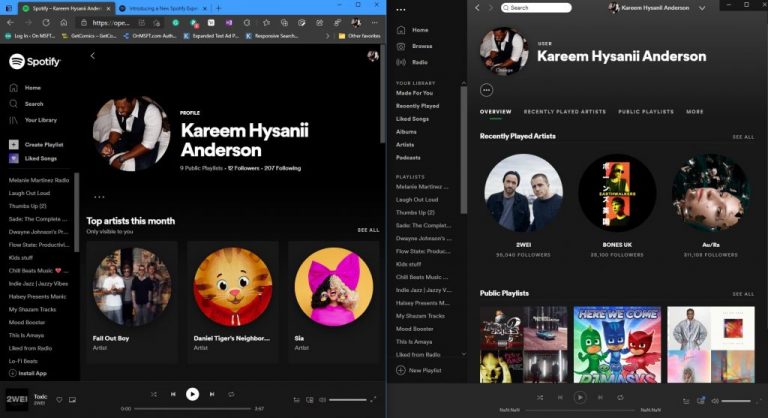Click Search icon in Spotify web sidebar
Viewport: 768px width, 418px height.
pyautogui.click(x=14, y=104)
